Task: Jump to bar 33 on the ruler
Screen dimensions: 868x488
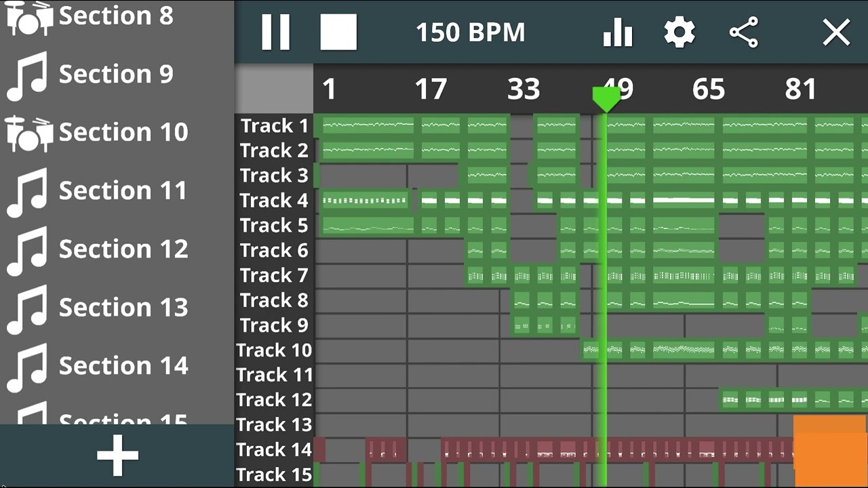Action: pyautogui.click(x=524, y=89)
